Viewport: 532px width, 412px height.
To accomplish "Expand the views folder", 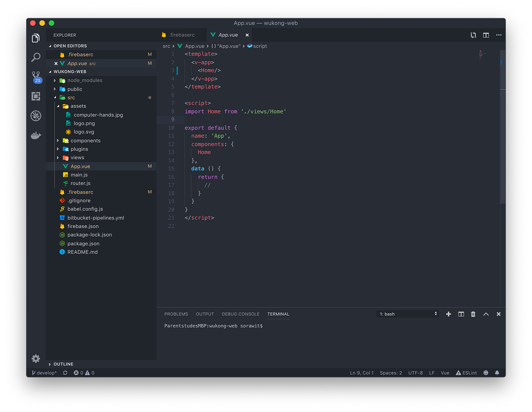I will pos(77,157).
